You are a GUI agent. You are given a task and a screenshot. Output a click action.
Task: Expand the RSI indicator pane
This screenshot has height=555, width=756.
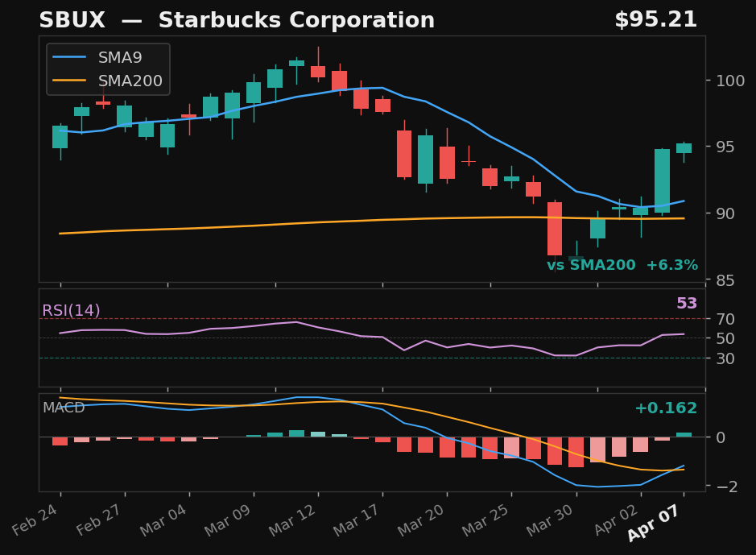(370, 334)
